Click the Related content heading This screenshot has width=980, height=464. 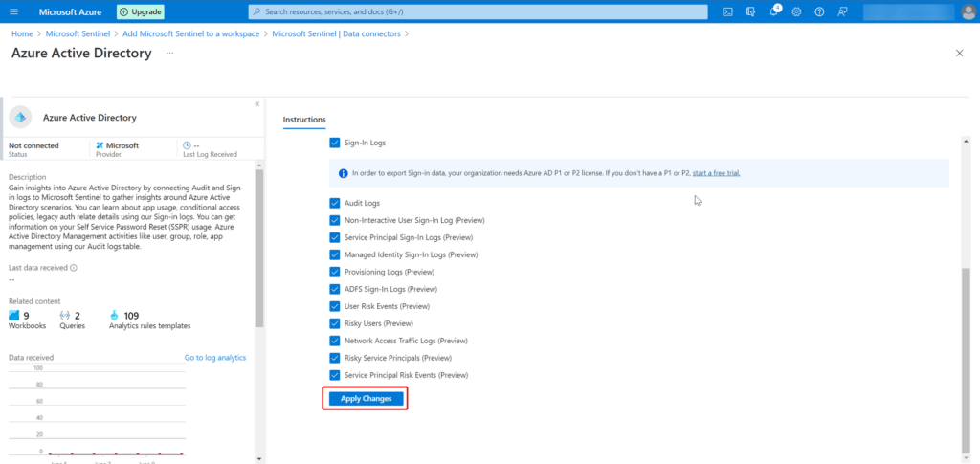coord(34,301)
